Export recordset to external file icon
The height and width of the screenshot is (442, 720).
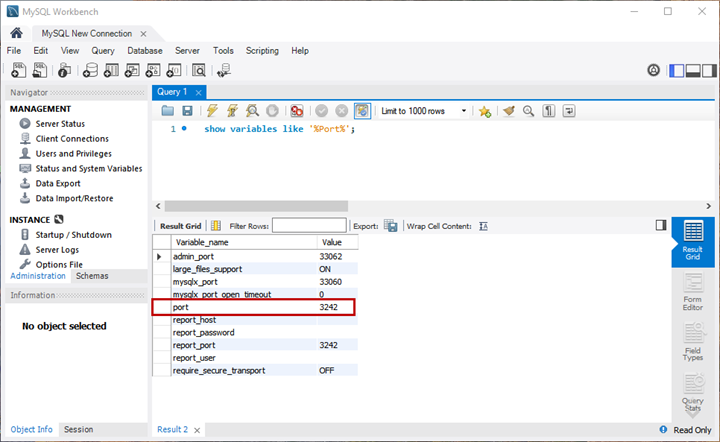(391, 226)
